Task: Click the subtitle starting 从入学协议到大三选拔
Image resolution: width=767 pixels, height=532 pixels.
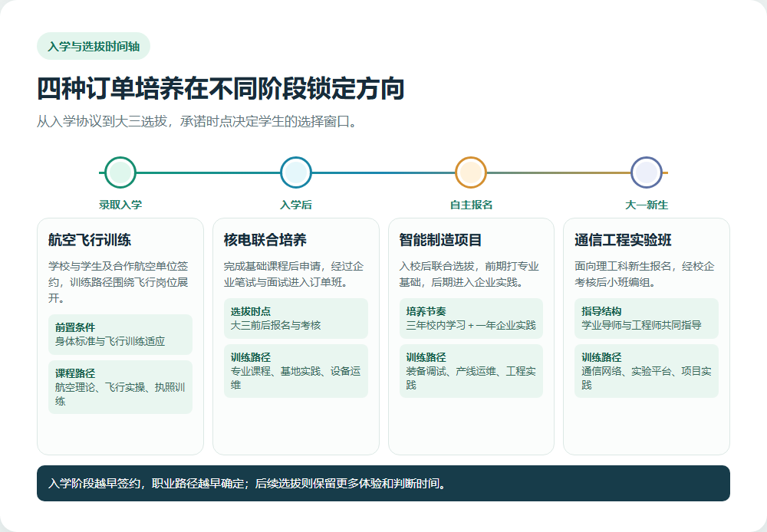Action: pyautogui.click(x=196, y=121)
